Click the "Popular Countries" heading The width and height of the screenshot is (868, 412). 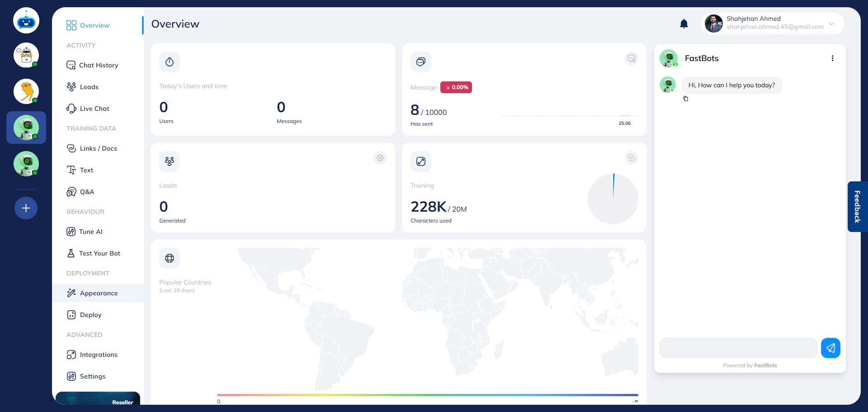[x=185, y=282]
